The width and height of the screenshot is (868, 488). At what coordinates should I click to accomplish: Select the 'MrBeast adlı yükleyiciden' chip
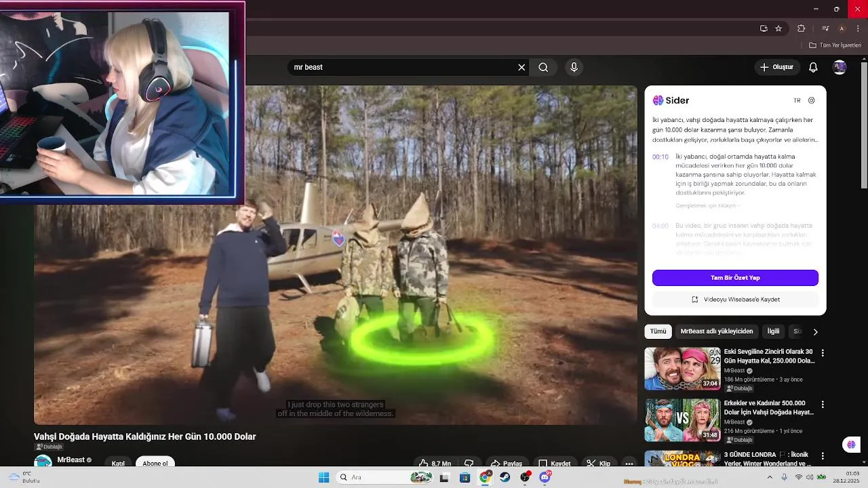[716, 331]
